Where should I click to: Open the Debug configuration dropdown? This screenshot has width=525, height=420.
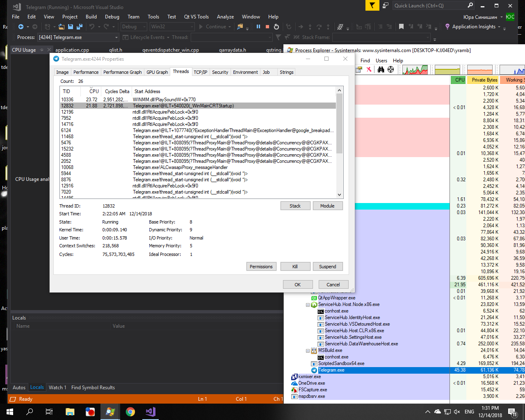point(134,27)
